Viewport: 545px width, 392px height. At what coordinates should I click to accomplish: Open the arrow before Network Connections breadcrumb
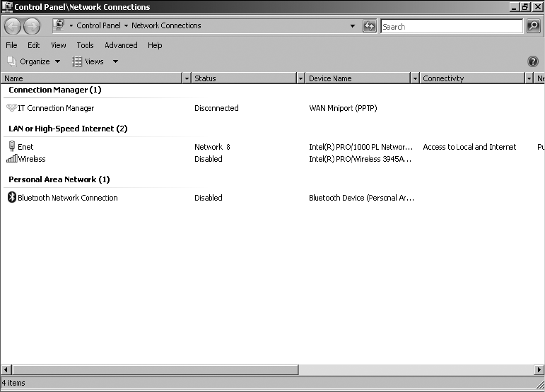point(126,25)
